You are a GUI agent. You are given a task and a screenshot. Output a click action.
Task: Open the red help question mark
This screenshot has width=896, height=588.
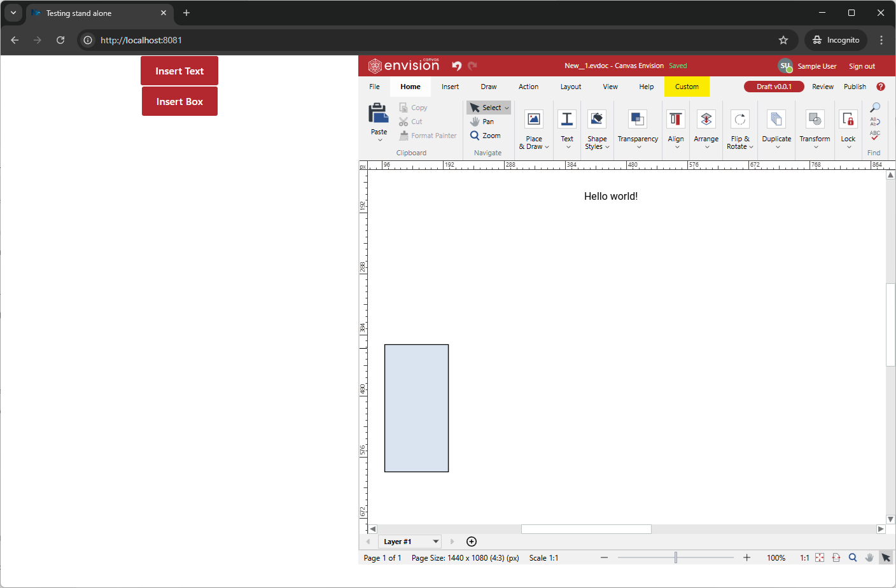tap(881, 87)
